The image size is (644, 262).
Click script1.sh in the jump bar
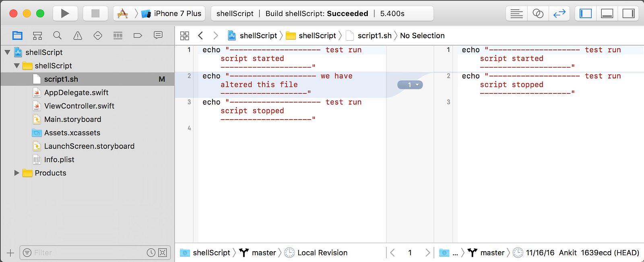coord(369,35)
